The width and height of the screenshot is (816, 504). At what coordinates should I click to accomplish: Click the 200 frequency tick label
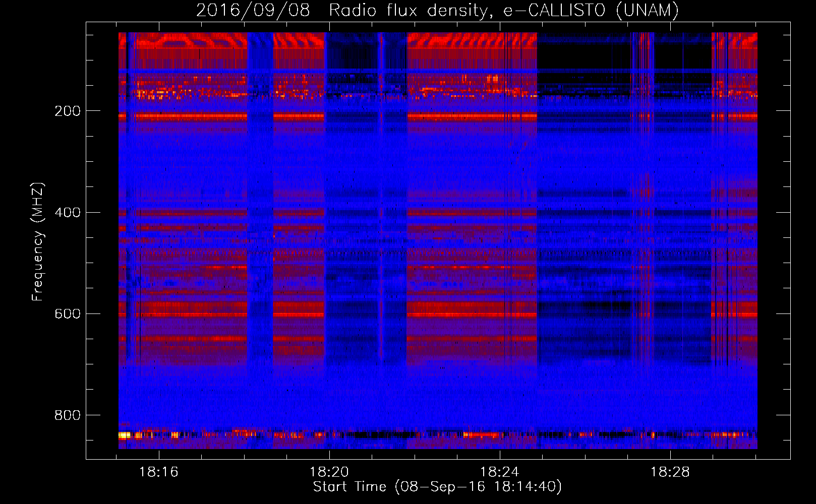[68, 111]
